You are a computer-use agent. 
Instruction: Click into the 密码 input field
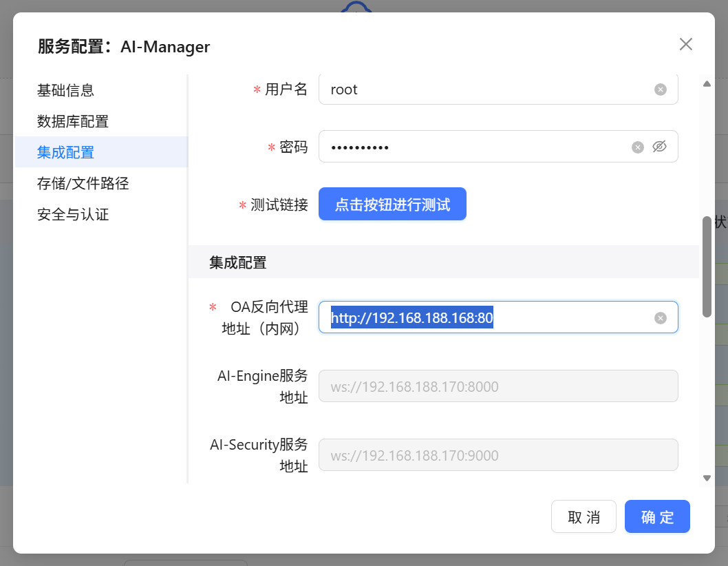pyautogui.click(x=475, y=147)
